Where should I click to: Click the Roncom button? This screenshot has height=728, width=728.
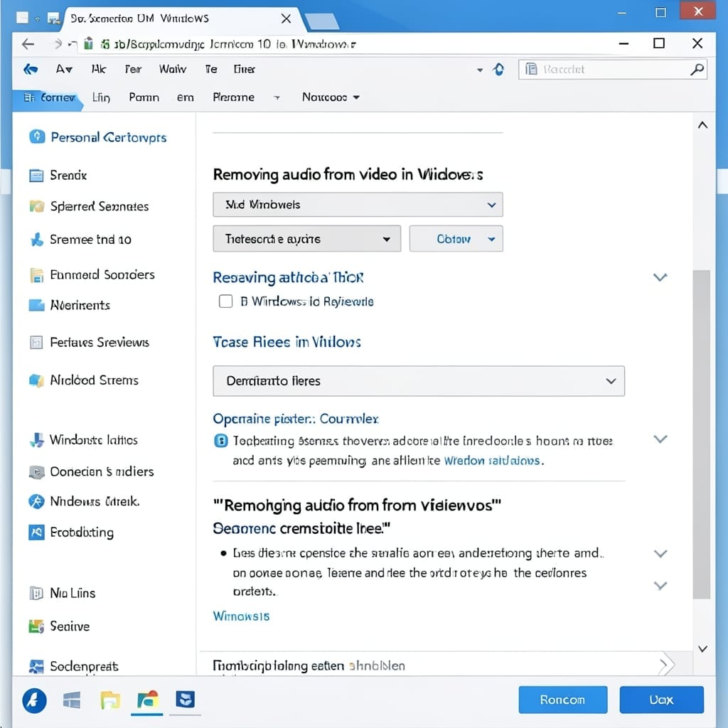click(x=563, y=700)
